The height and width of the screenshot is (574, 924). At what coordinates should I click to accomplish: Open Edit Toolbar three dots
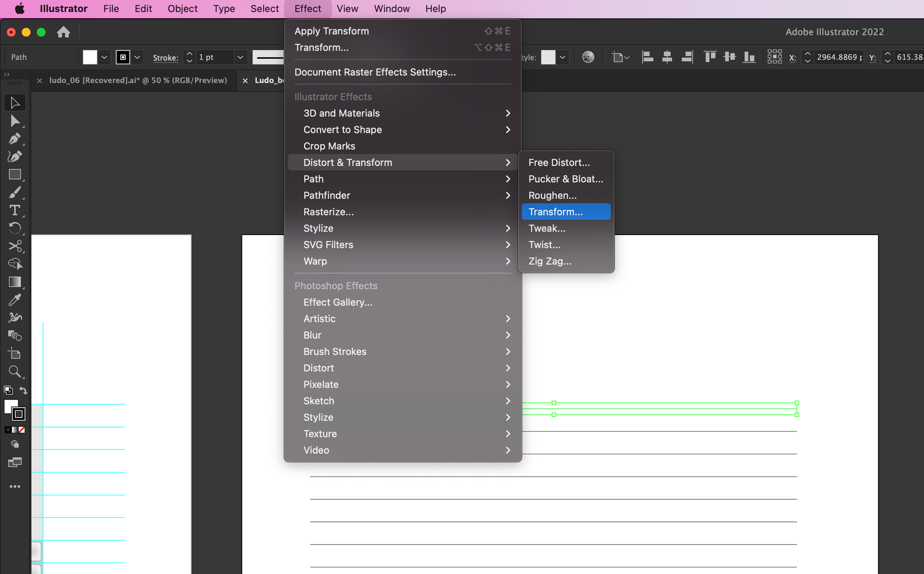click(15, 486)
